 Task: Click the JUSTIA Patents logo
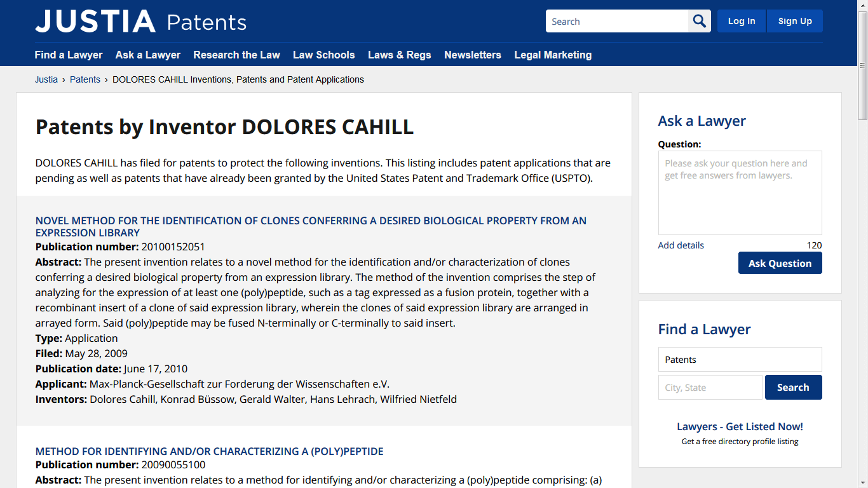coord(140,22)
